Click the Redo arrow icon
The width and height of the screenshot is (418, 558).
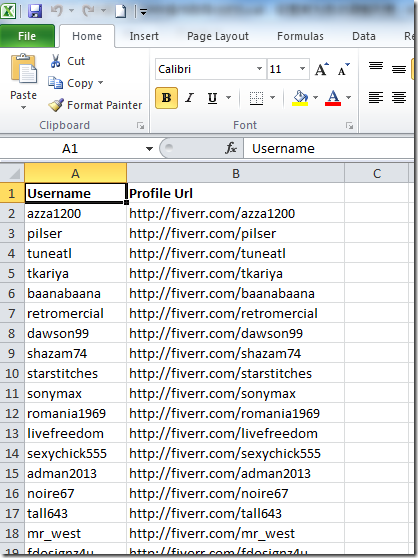tap(88, 11)
